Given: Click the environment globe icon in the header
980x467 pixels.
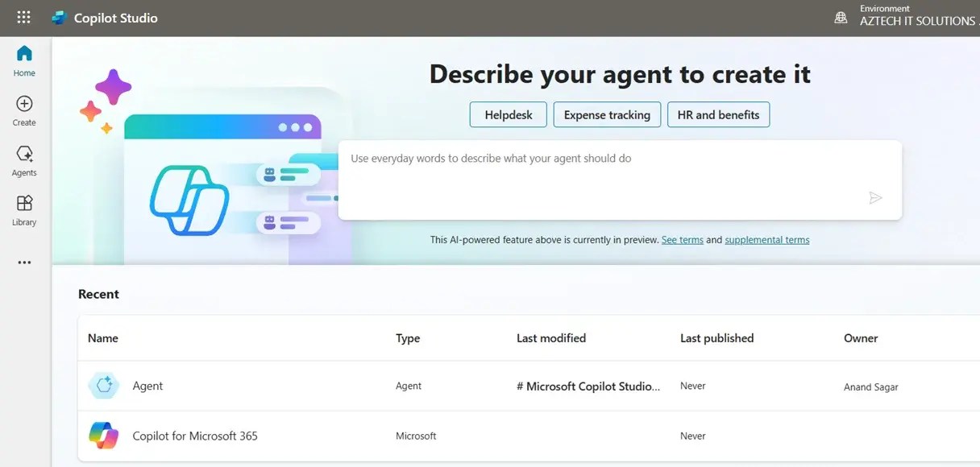Looking at the screenshot, I should coord(841,17).
